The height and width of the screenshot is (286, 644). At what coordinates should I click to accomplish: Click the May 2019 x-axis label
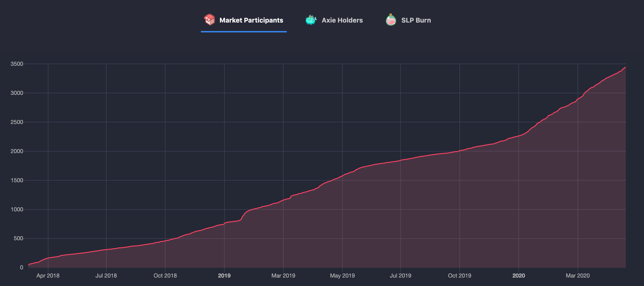point(342,275)
